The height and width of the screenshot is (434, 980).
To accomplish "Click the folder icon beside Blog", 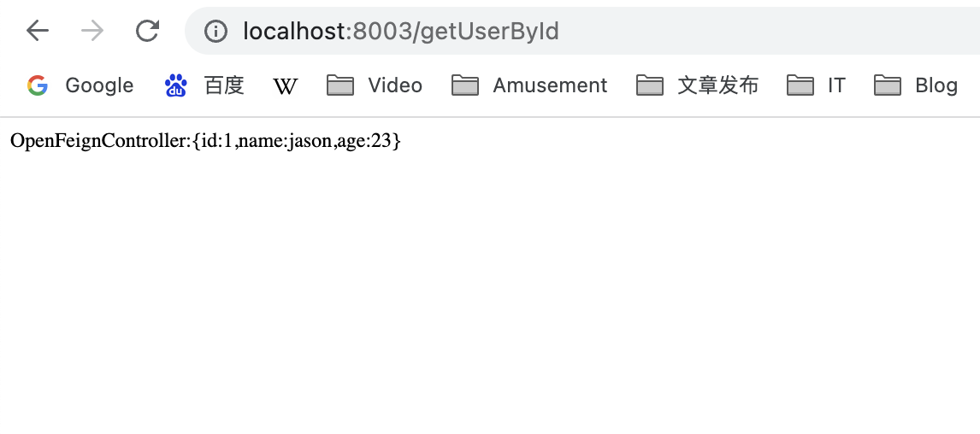I will 888,85.
